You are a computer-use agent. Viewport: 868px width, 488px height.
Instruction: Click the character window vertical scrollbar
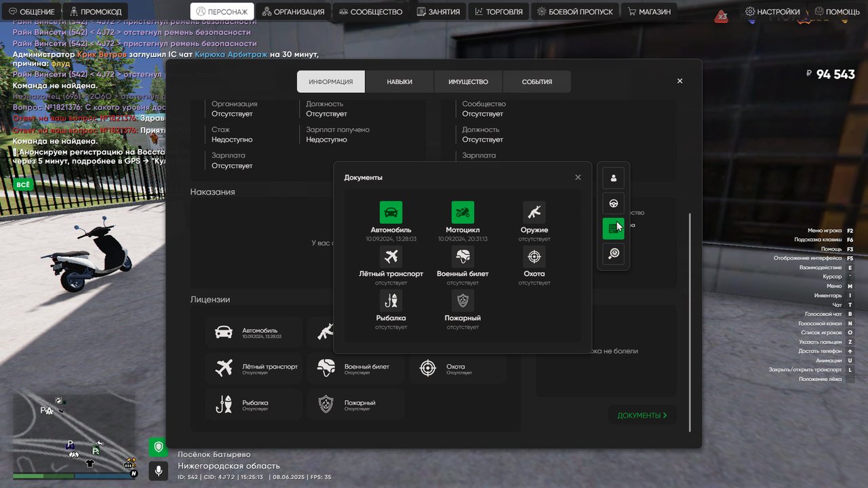point(690,322)
